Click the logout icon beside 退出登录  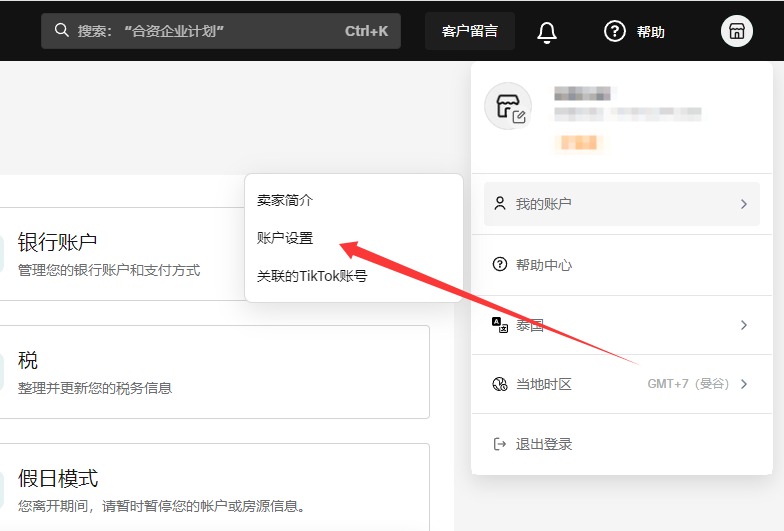click(500, 444)
